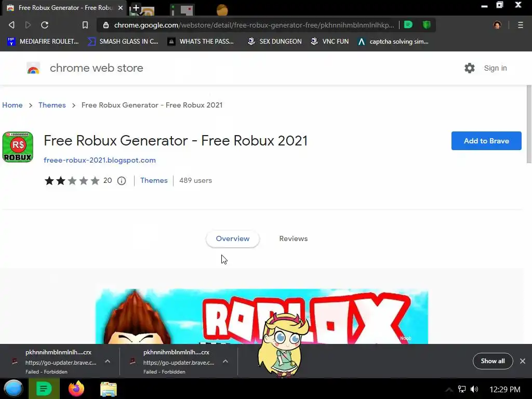Click the green extension icon in address bar
Image resolution: width=532 pixels, height=399 pixels.
click(x=408, y=25)
